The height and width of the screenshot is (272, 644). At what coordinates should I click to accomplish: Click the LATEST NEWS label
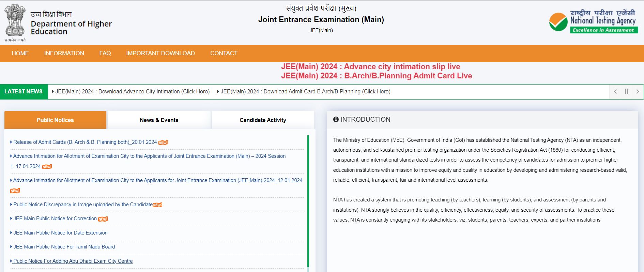point(24,92)
